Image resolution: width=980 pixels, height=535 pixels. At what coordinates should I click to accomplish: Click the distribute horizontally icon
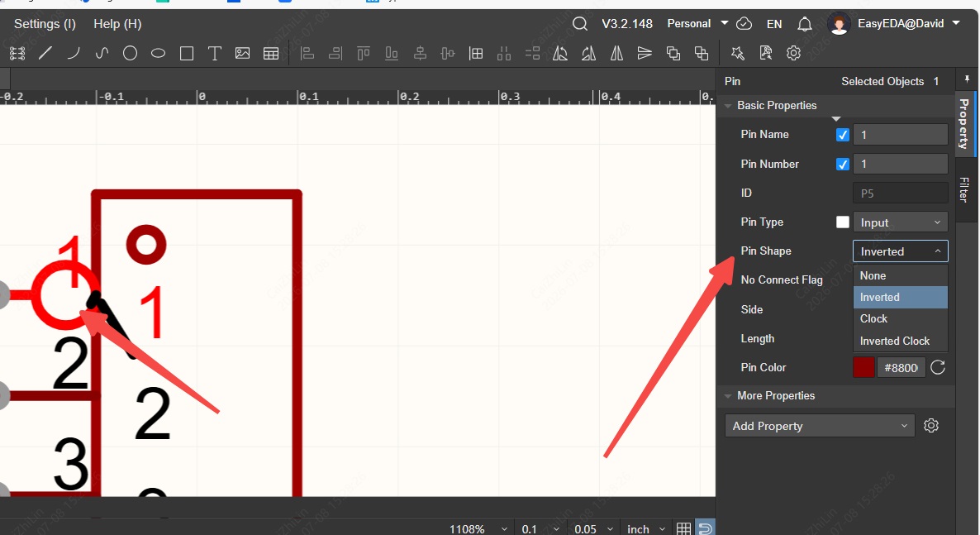point(504,54)
